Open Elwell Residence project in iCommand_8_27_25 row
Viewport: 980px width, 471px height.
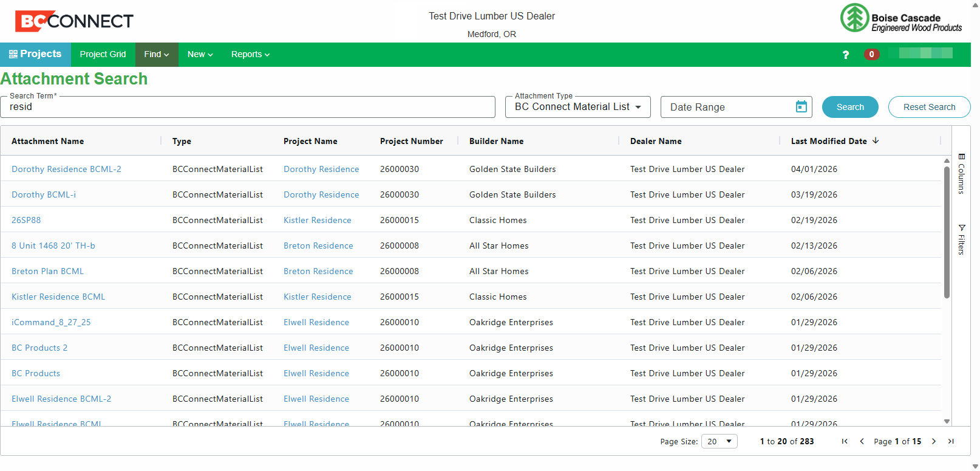[316, 322]
